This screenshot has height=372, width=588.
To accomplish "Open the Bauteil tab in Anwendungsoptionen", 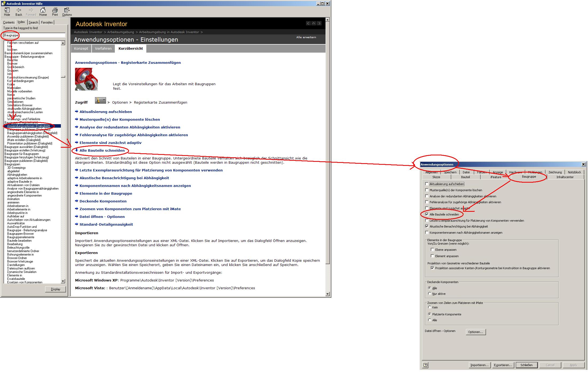I will coord(465,177).
